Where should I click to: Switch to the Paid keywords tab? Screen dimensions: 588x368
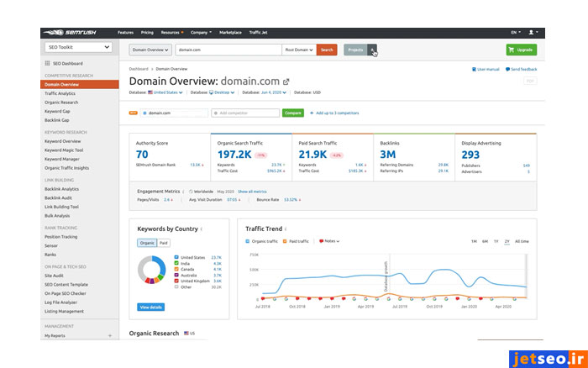click(x=164, y=243)
